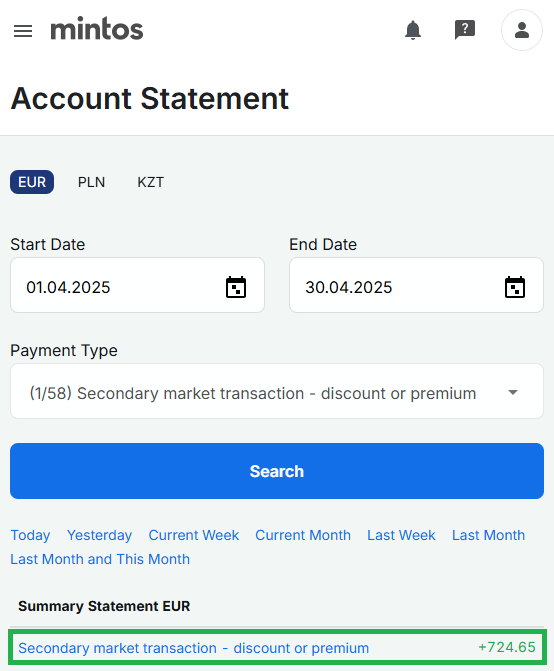The height and width of the screenshot is (671, 554).
Task: Click the blue Search button
Action: (277, 471)
